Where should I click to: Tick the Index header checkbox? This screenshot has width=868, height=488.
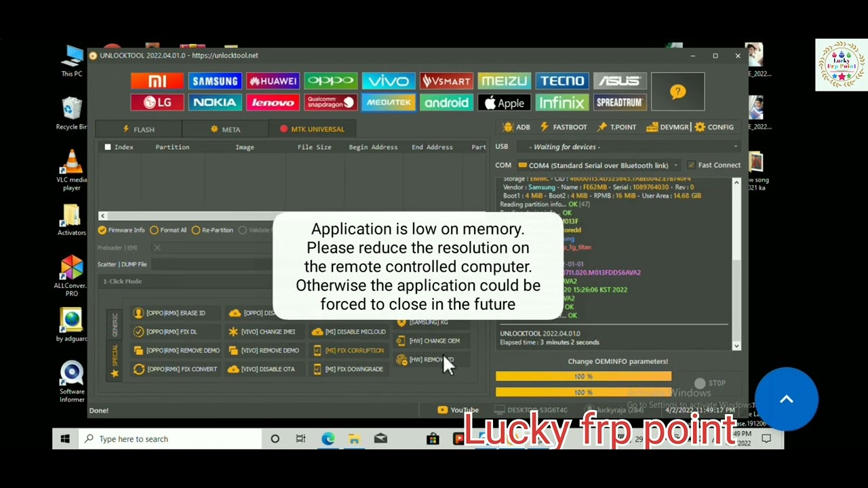(108, 147)
